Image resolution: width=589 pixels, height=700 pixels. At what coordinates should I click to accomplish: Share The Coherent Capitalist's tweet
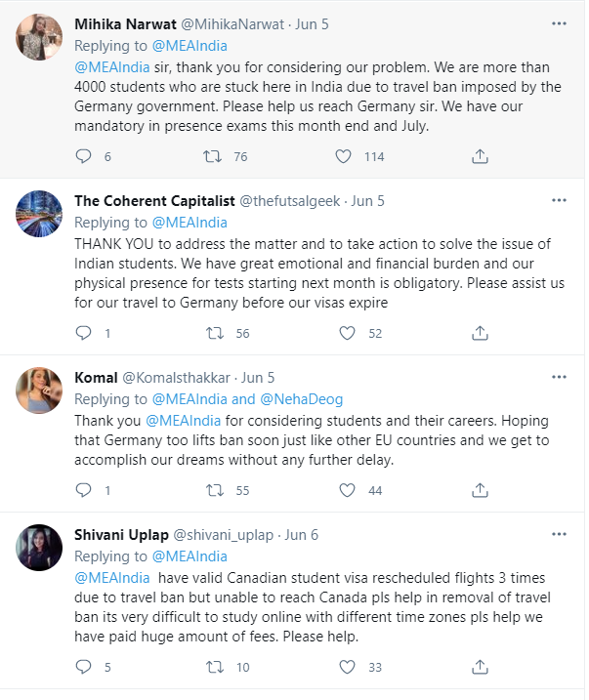pyautogui.click(x=480, y=333)
